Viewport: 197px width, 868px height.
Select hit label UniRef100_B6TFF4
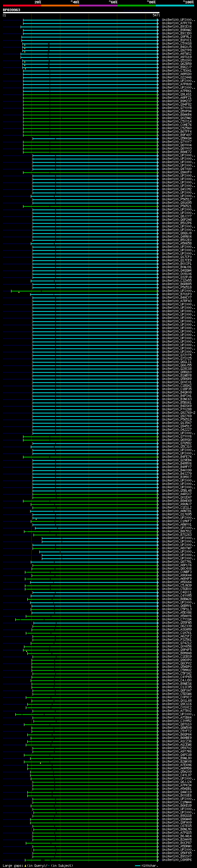click(177, 131)
